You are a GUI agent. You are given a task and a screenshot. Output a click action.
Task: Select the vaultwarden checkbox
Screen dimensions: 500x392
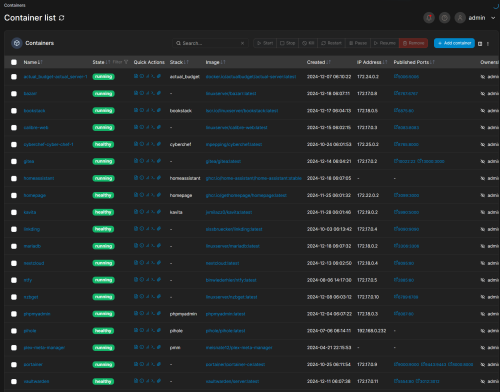click(x=14, y=381)
